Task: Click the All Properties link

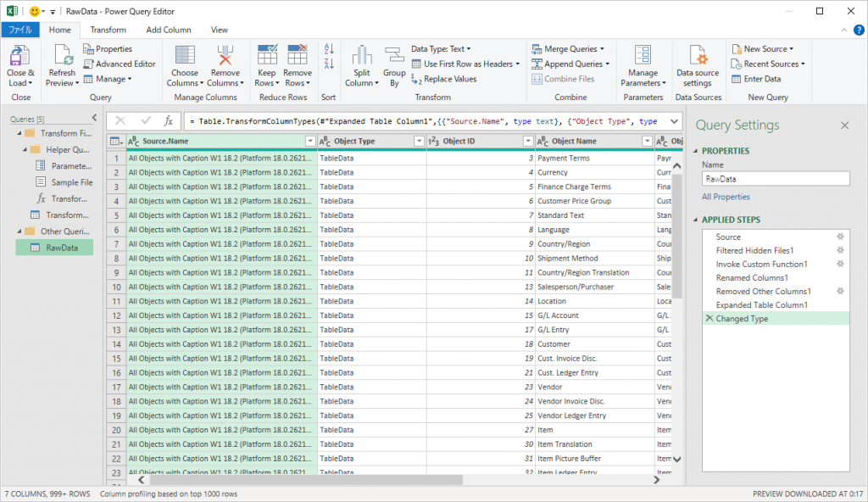Action: (726, 197)
